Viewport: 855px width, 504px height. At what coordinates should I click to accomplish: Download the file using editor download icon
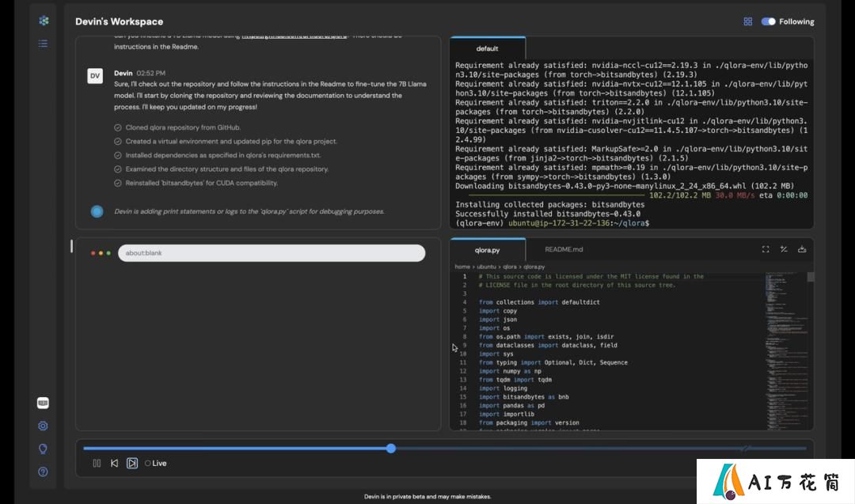coord(802,249)
